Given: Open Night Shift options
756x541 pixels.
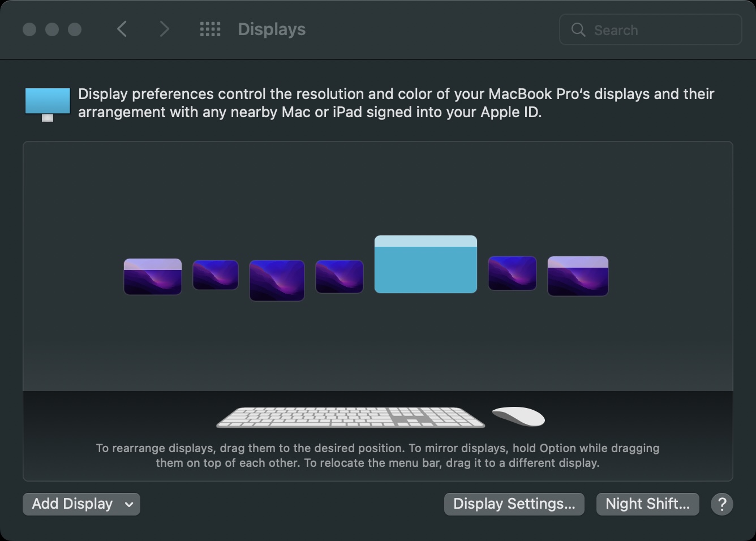Looking at the screenshot, I should tap(647, 504).
